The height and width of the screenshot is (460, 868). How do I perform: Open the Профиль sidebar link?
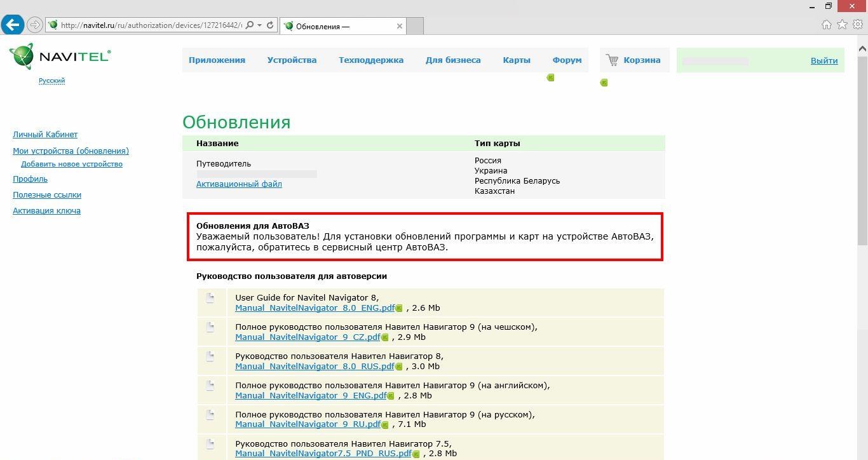30,179
